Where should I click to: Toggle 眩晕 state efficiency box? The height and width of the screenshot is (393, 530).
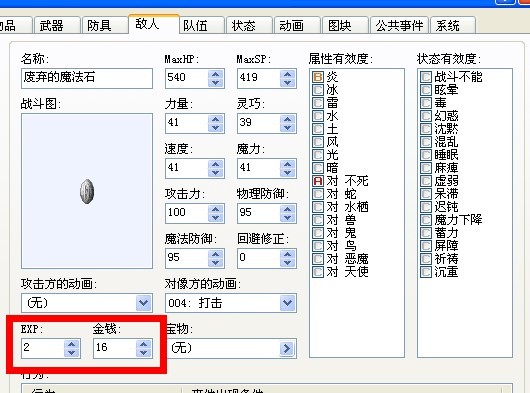point(426,90)
